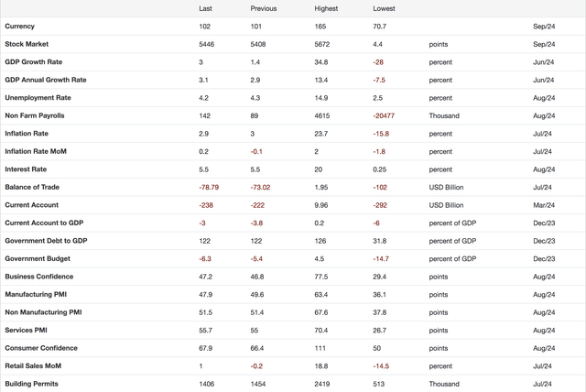Select the GDP Growth Rate row label
Viewport: 586px width, 392px height.
(34, 62)
